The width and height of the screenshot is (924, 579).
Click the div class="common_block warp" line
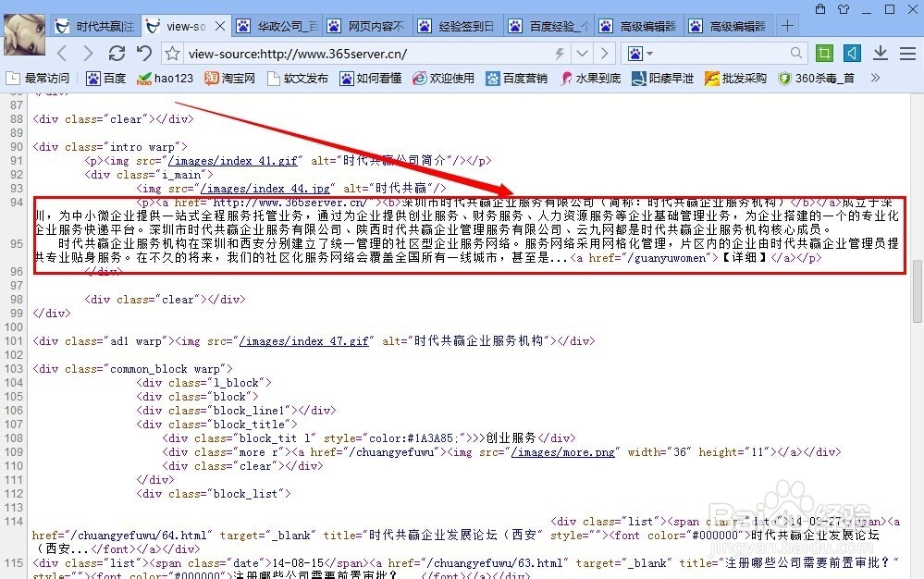click(132, 369)
